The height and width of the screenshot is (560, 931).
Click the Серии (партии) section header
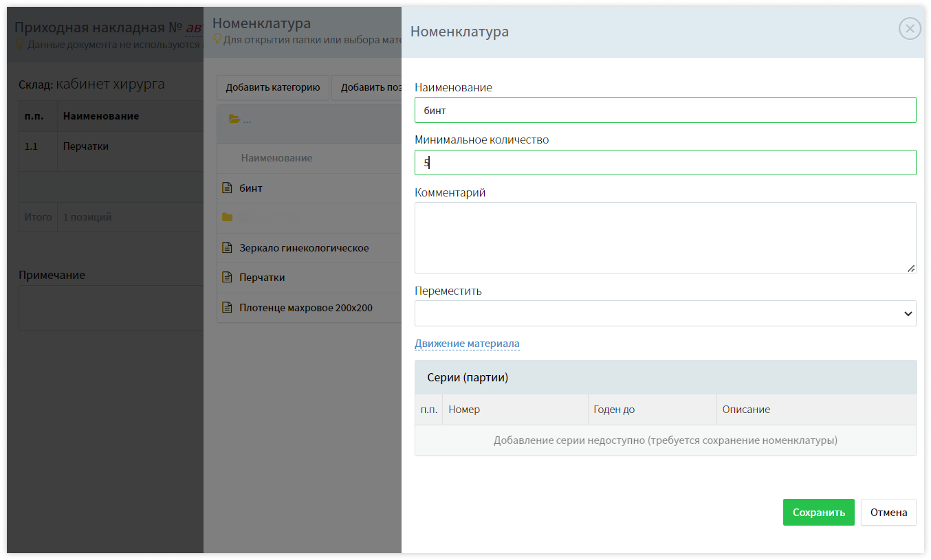(x=665, y=377)
